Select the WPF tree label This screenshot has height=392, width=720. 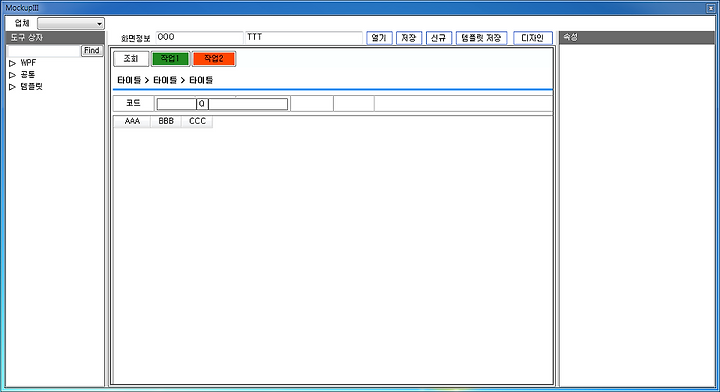pos(28,63)
